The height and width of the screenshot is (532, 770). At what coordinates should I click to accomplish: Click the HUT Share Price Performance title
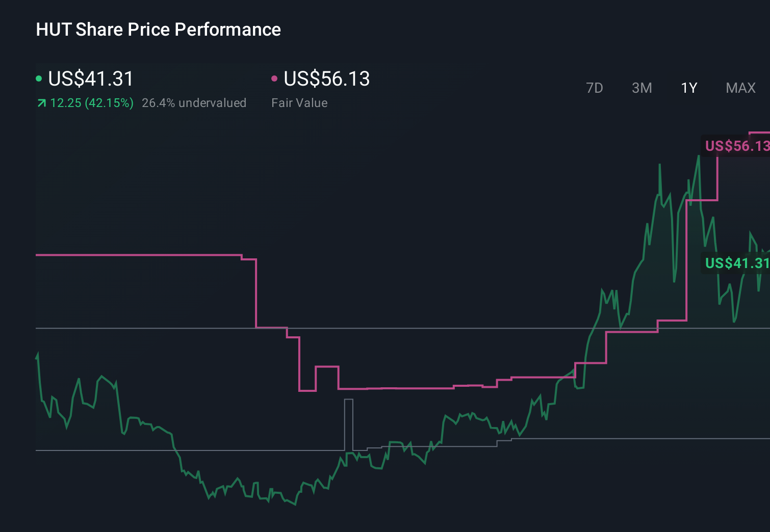pyautogui.click(x=158, y=30)
